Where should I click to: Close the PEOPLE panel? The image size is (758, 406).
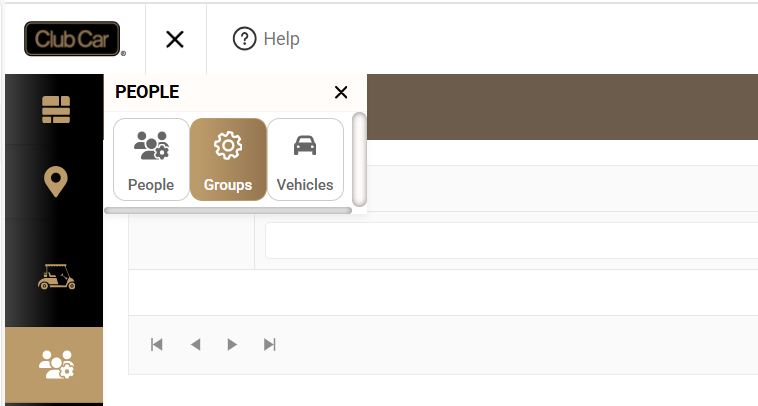341,92
